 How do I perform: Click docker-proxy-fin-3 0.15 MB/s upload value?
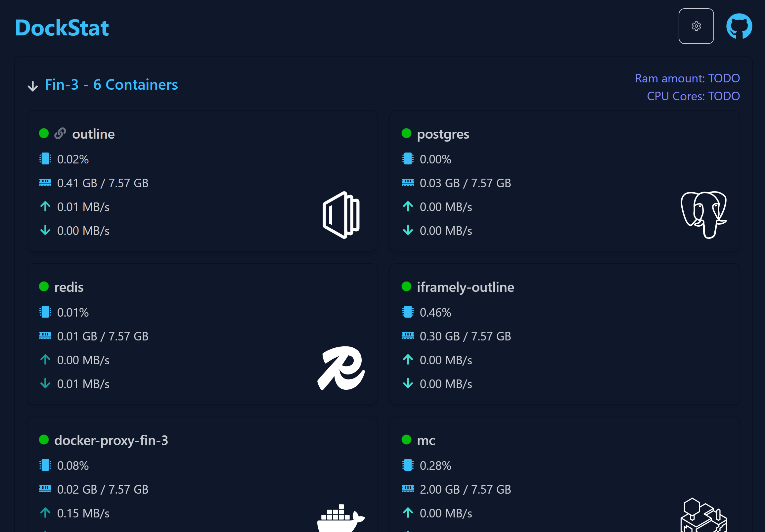83,513
